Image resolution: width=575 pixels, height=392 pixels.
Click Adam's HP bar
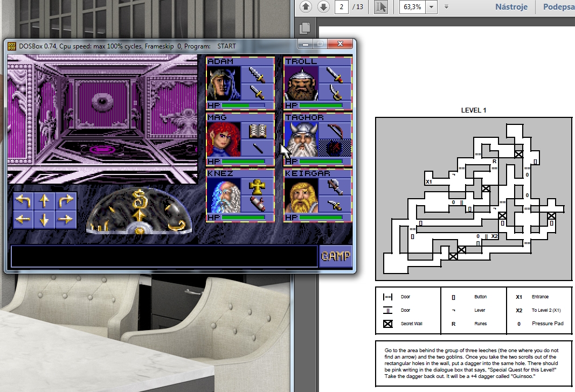243,106
